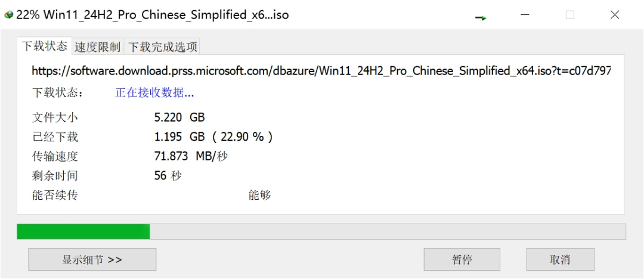
Task: Click the 能够 resume capability value
Action: (259, 195)
